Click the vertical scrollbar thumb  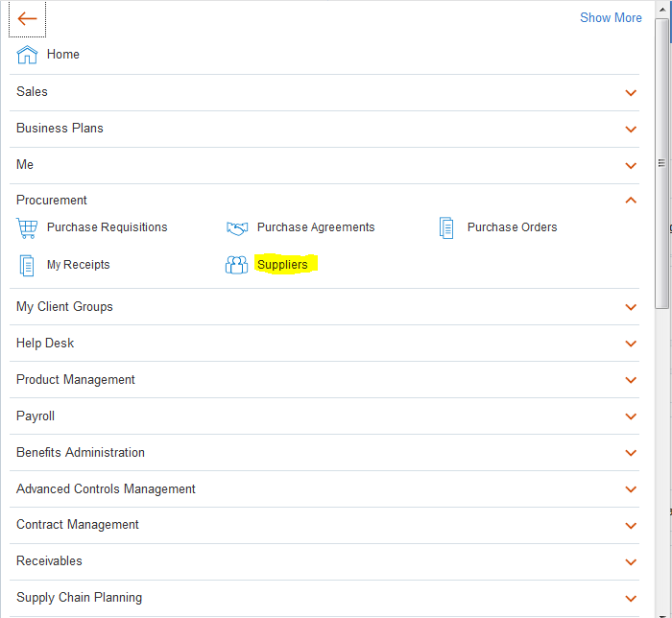coord(661,163)
